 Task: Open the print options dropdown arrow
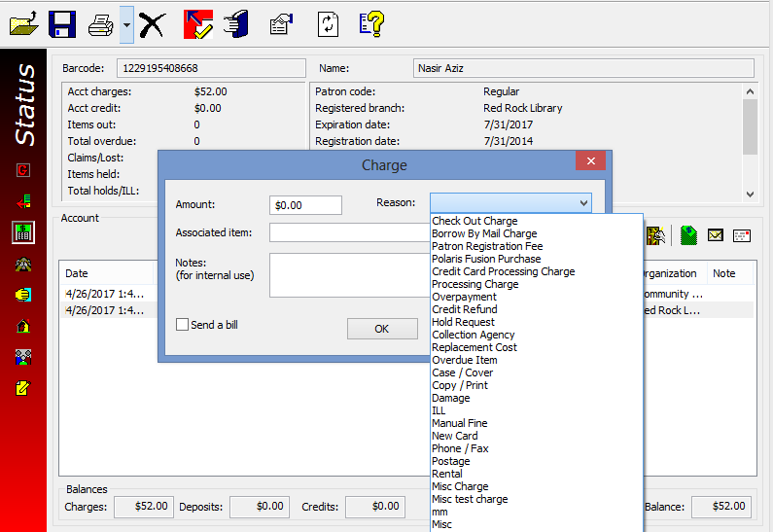126,24
